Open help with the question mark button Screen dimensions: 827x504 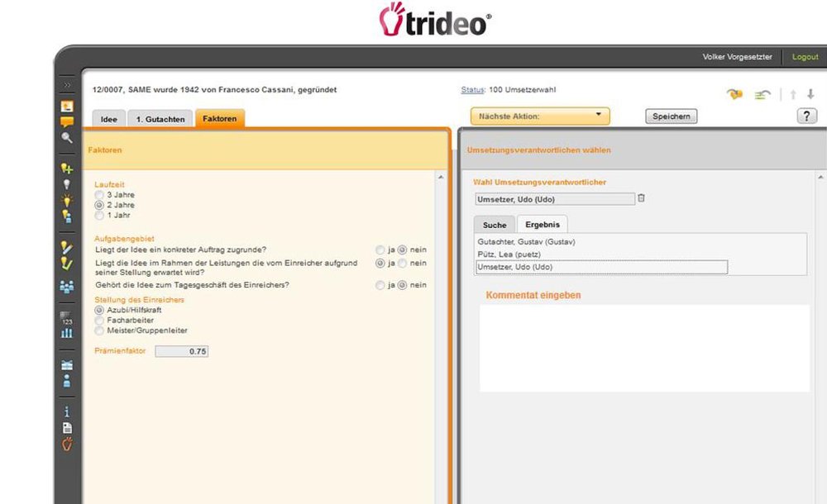807,116
